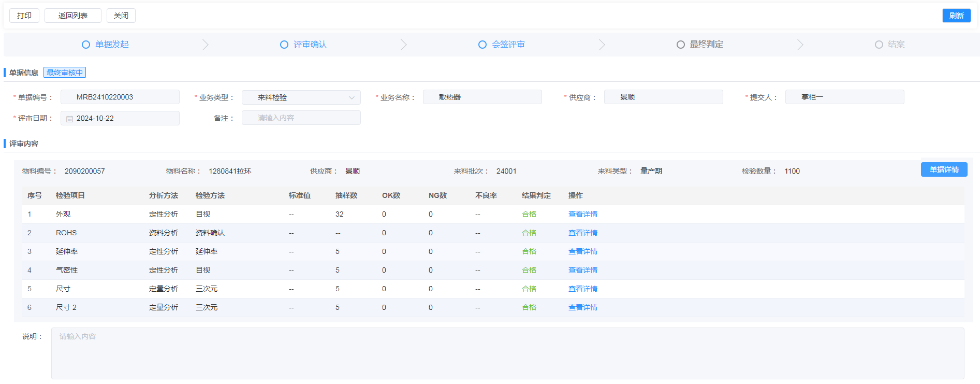The image size is (980, 384).
Task: Click the 检验方法 column header
Action: (x=210, y=195)
